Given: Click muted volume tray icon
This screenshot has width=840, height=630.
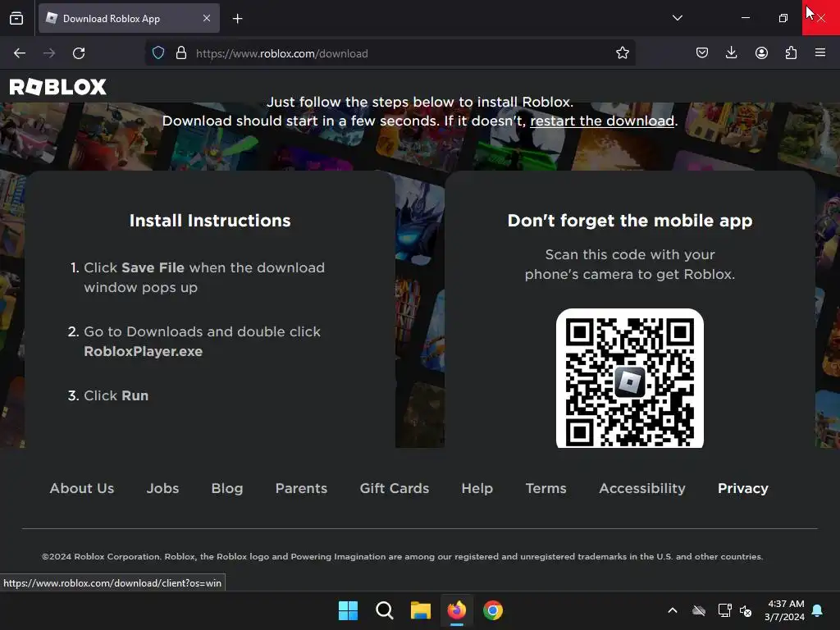Looking at the screenshot, I should 745,610.
